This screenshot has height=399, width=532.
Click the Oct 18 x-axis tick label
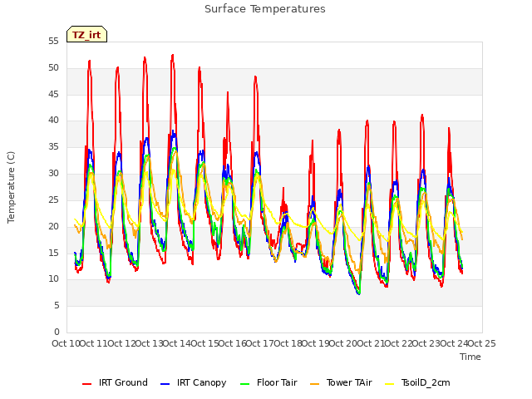coord(288,343)
